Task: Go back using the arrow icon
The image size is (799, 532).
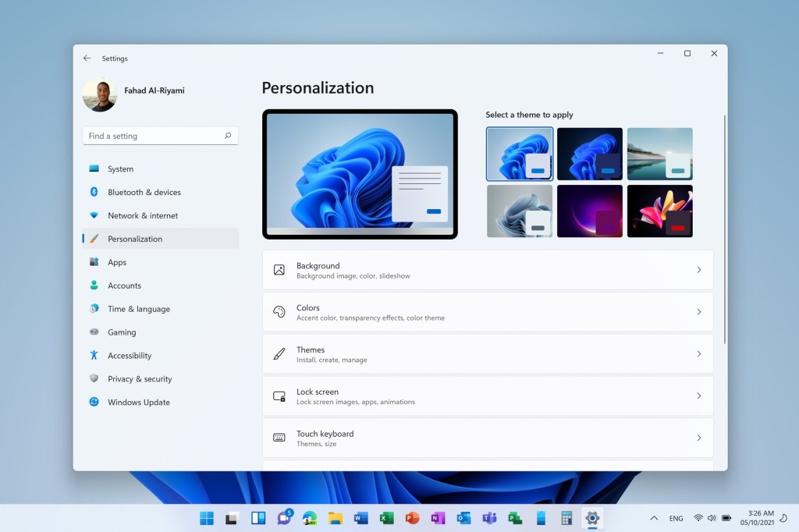Action: 87,58
